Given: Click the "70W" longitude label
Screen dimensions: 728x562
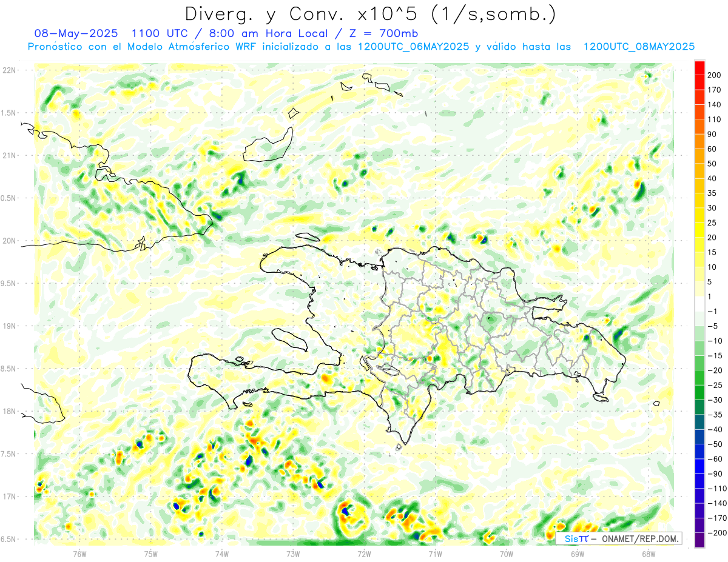Looking at the screenshot, I should (x=507, y=553).
